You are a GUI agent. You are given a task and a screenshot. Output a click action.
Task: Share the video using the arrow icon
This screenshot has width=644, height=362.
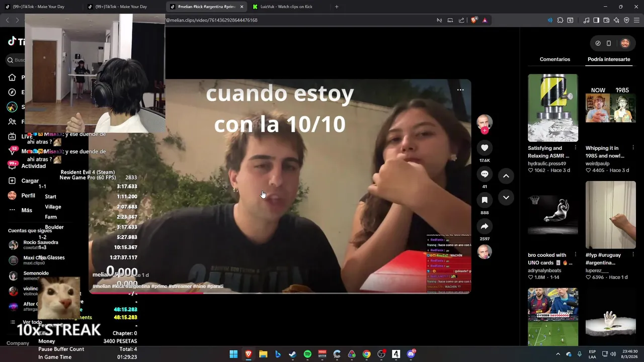coord(485,226)
